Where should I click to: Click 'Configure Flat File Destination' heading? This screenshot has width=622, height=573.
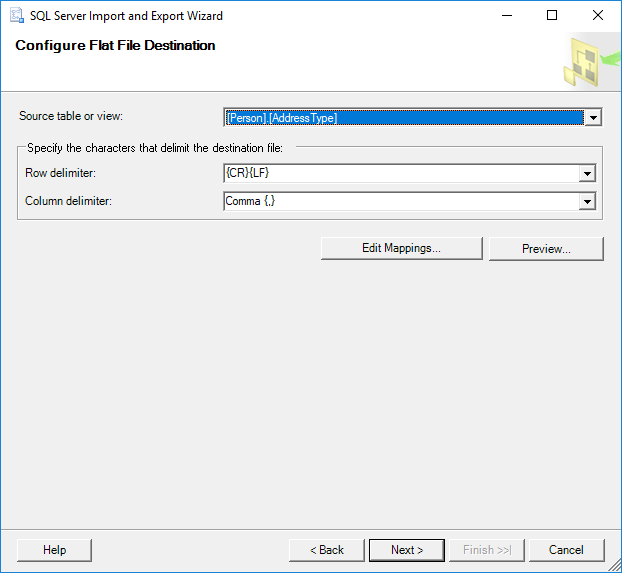[115, 45]
